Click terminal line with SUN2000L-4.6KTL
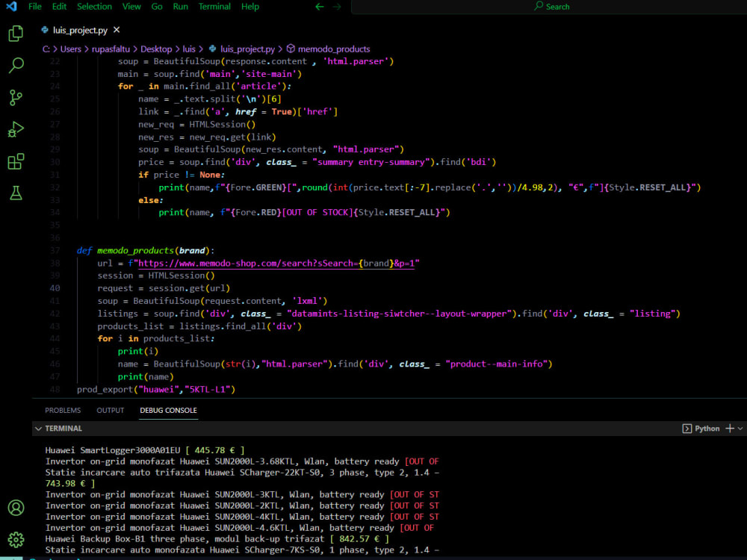 [239, 528]
